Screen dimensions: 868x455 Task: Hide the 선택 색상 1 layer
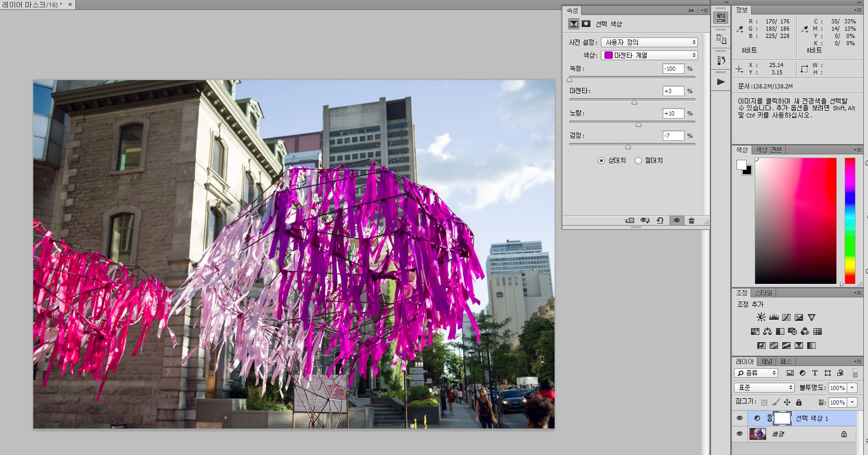click(740, 418)
